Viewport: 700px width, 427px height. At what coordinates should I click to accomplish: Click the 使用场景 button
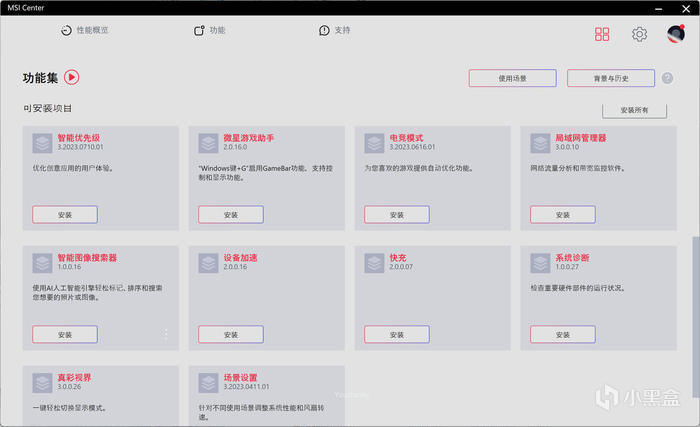point(512,78)
